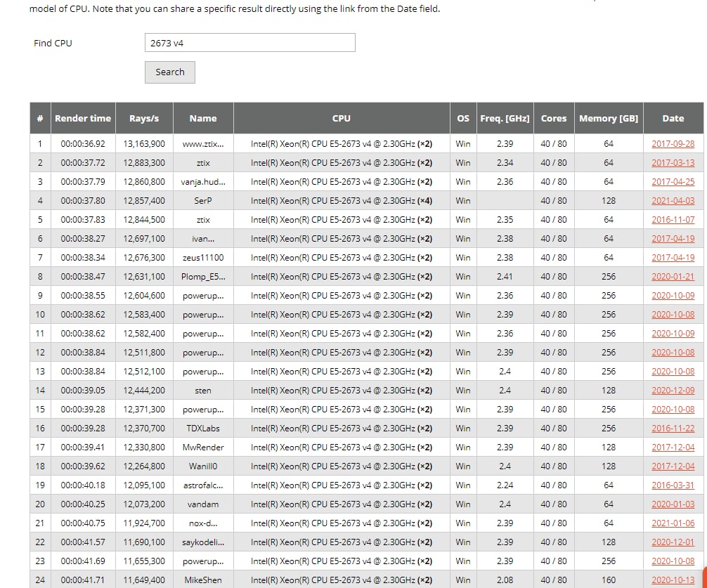Click the Render time column header
Screen dimensions: 707x588
coord(83,118)
